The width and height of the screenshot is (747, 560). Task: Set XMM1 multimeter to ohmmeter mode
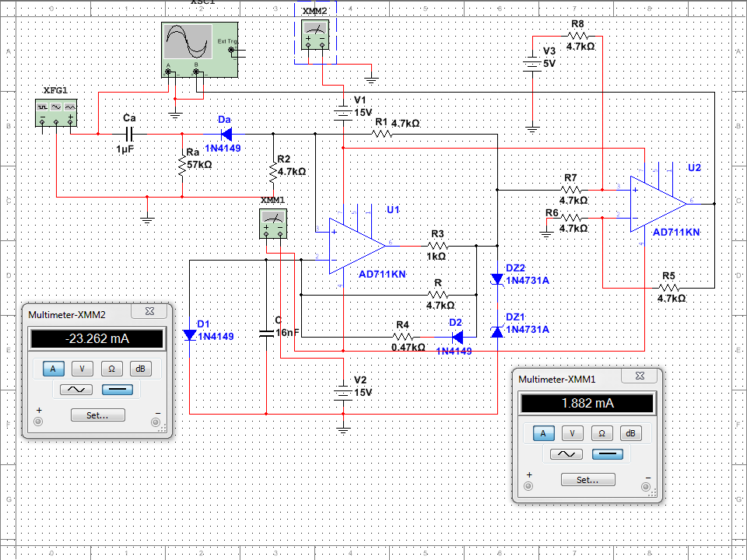(601, 433)
